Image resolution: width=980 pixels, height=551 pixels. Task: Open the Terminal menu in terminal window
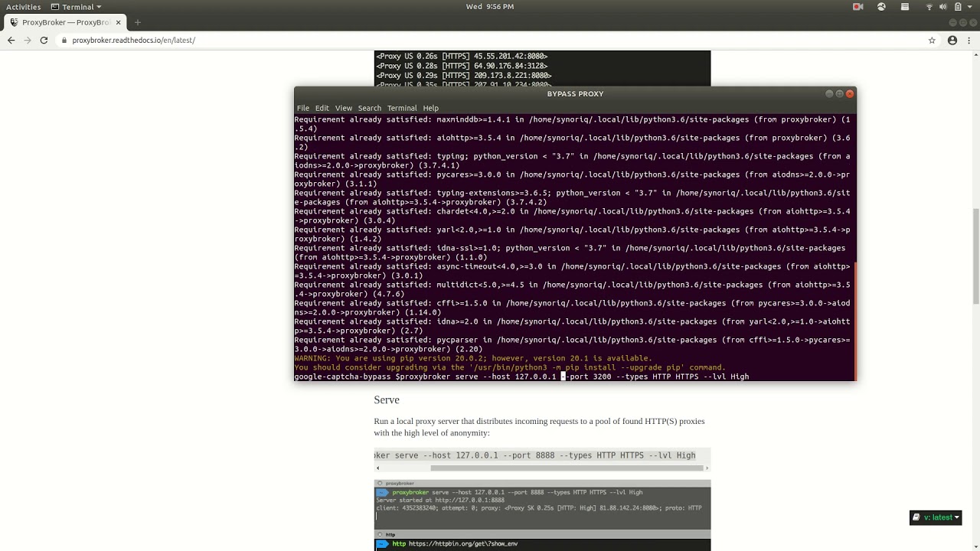pyautogui.click(x=402, y=108)
